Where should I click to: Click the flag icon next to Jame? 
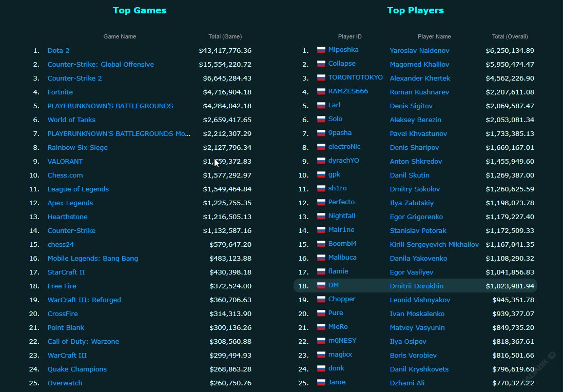coord(321,383)
